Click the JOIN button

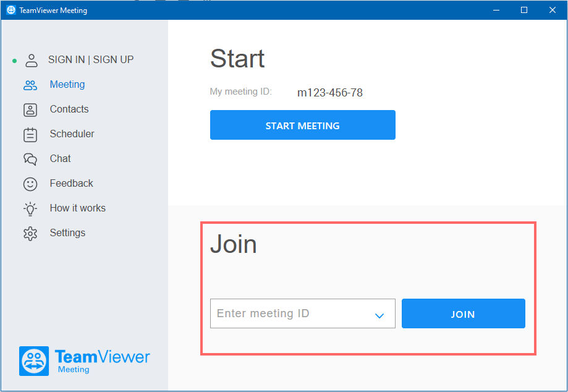[464, 313]
